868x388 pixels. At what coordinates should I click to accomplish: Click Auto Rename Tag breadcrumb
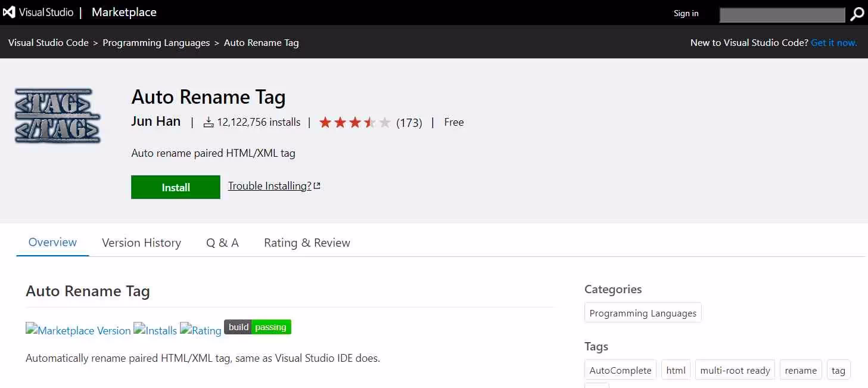tap(262, 43)
